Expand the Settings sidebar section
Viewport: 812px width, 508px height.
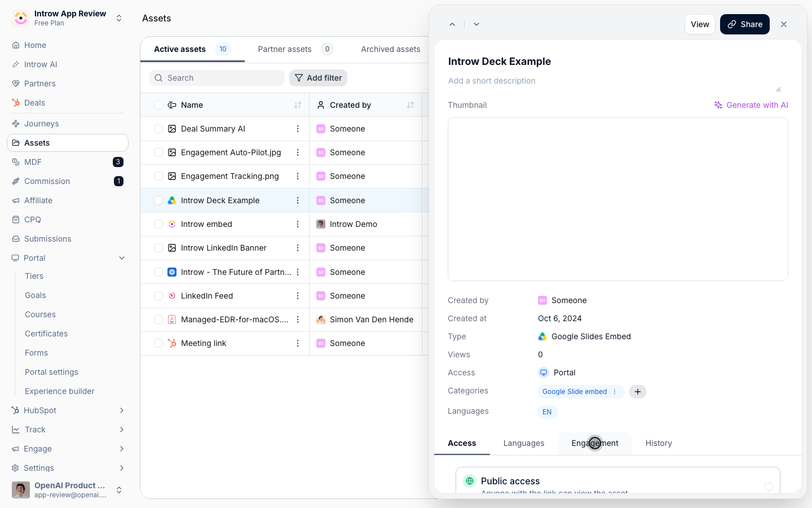122,468
